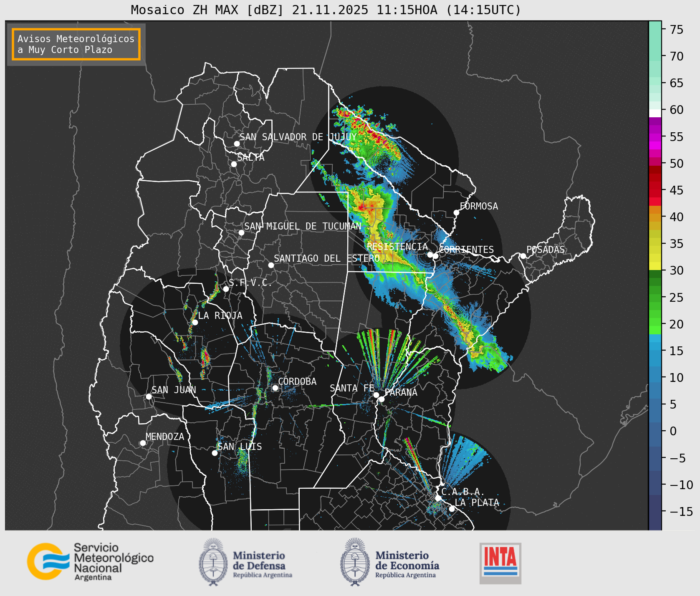700x596 pixels.
Task: Click the Salta city dot
Action: tap(234, 164)
